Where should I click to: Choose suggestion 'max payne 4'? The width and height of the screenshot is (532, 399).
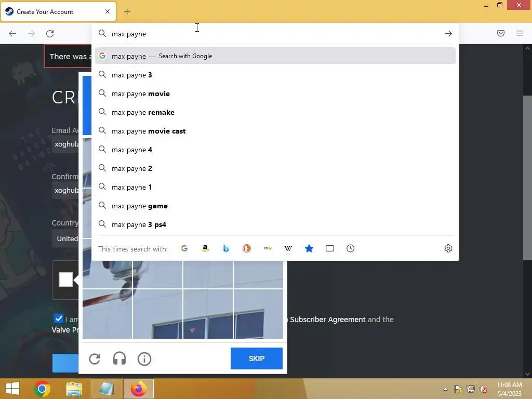click(x=275, y=150)
